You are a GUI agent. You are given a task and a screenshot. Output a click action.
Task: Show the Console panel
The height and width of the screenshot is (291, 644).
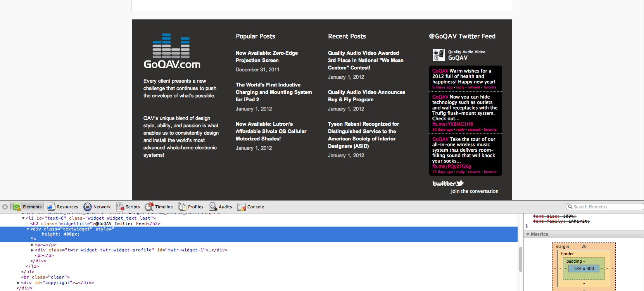click(x=251, y=207)
